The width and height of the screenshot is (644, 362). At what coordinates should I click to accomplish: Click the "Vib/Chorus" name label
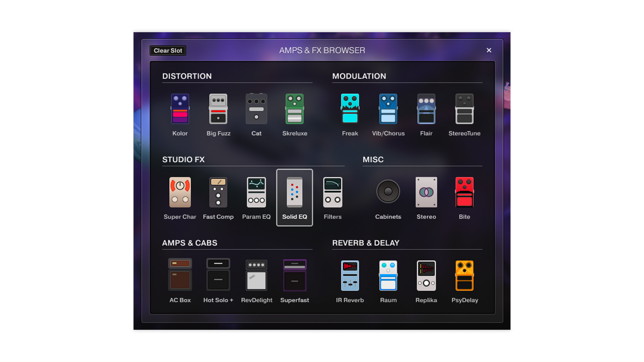[388, 134]
